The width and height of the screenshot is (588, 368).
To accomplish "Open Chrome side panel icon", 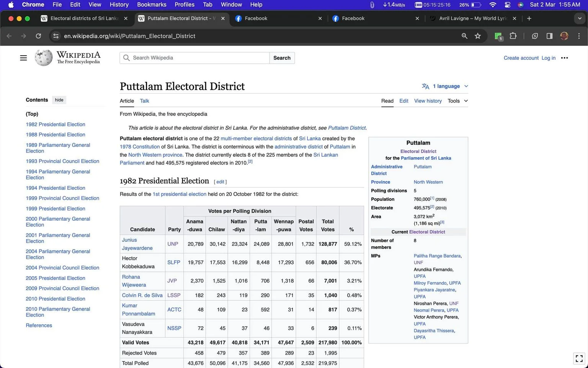I will (549, 36).
